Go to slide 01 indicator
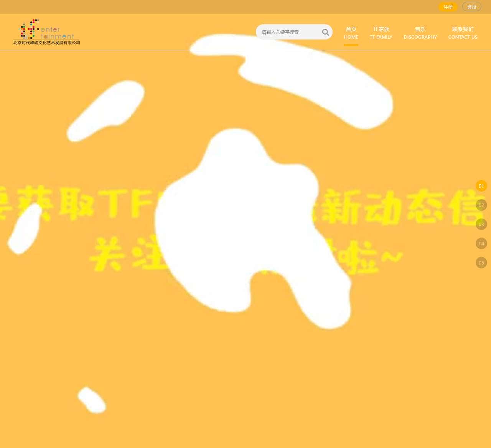This screenshot has height=448, width=491. 481,186
